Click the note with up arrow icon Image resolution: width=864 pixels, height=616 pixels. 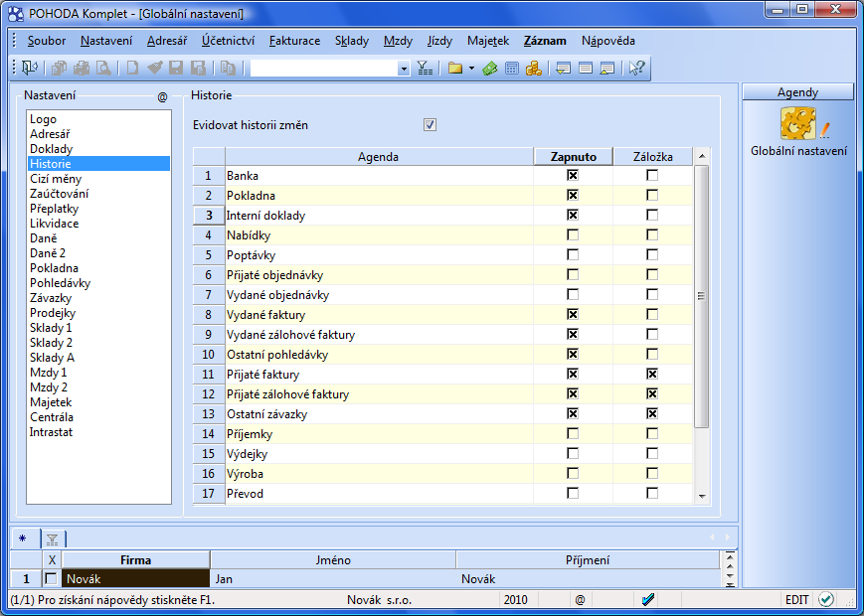606,68
